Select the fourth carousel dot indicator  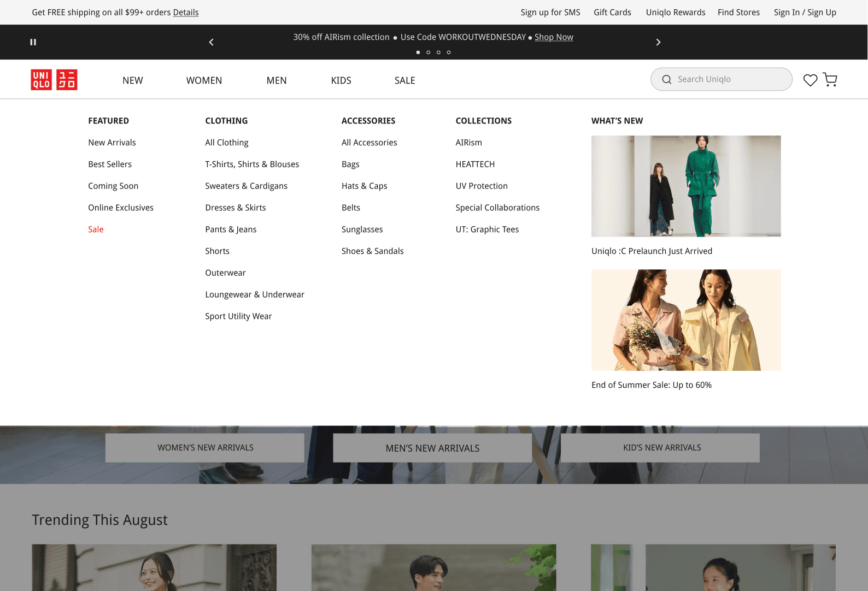pyautogui.click(x=449, y=52)
